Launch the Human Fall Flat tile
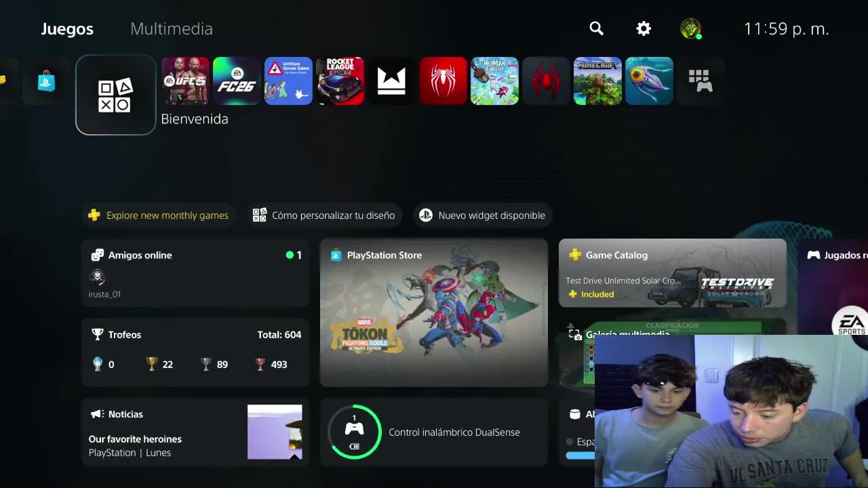 click(494, 81)
